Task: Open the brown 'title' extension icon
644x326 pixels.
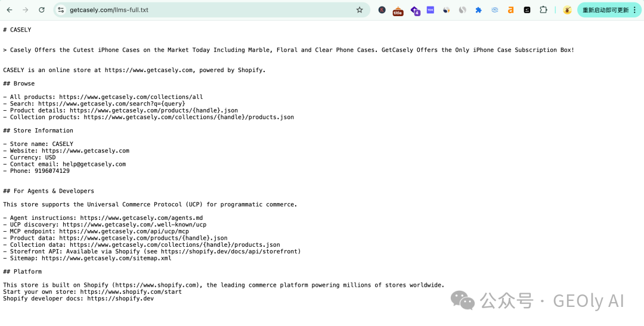Action: tap(398, 11)
